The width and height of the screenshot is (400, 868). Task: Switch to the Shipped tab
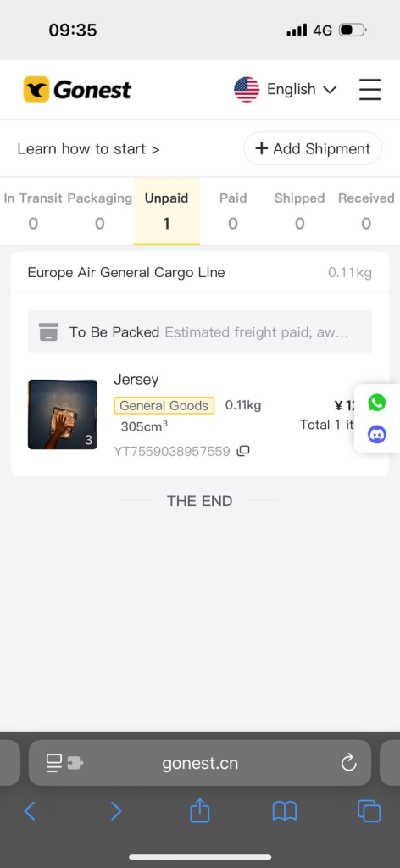299,211
